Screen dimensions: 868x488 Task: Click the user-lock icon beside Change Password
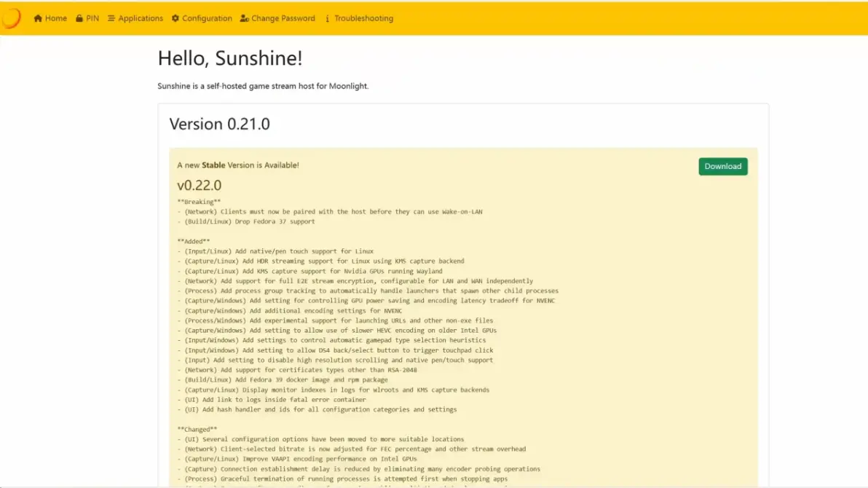[245, 18]
